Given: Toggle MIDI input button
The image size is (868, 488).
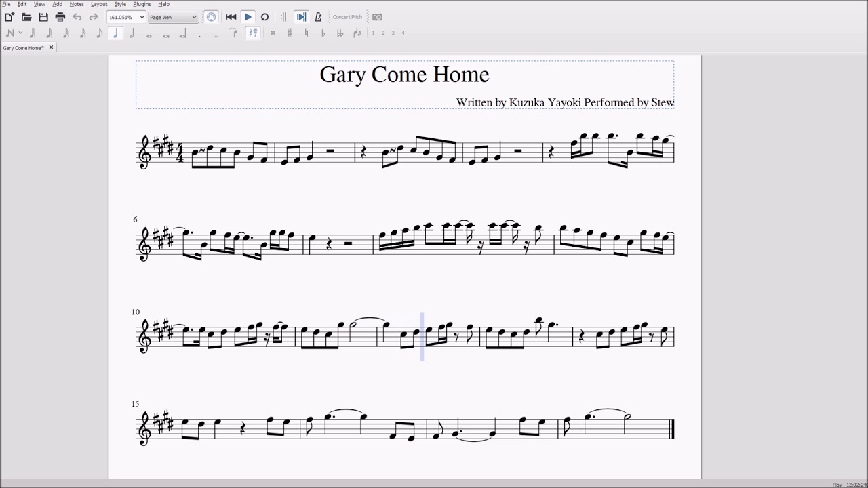Looking at the screenshot, I should pos(211,17).
